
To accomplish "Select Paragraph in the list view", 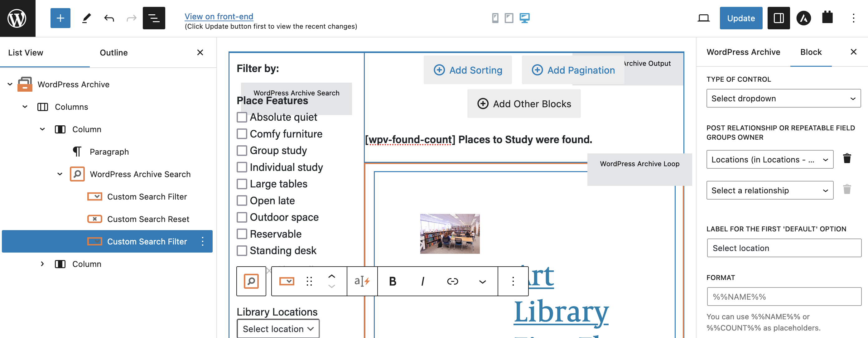I will tap(109, 152).
